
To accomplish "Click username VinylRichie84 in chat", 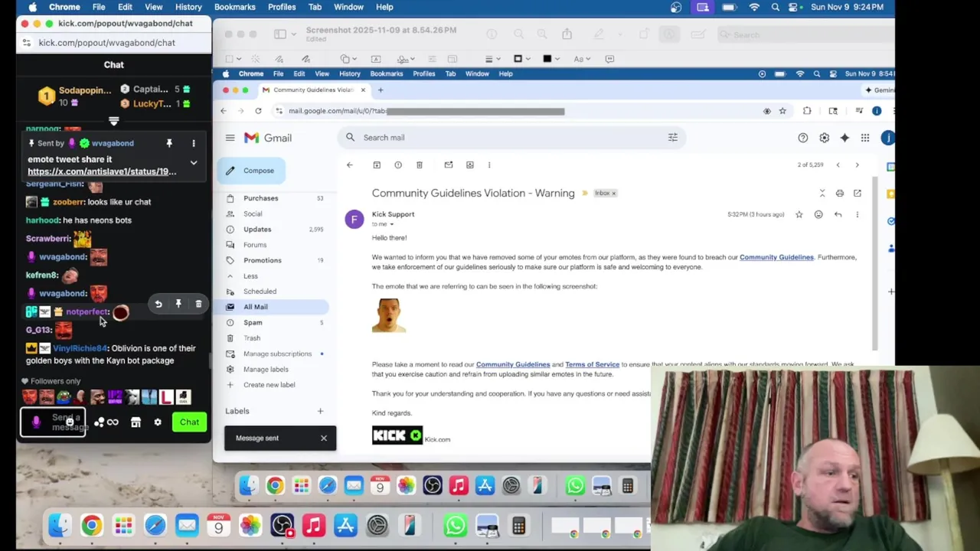I will pyautogui.click(x=80, y=348).
